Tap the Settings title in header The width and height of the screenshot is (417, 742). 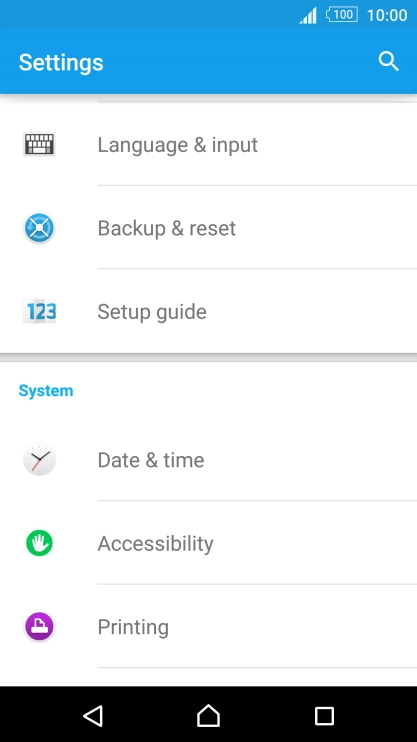[x=61, y=63]
